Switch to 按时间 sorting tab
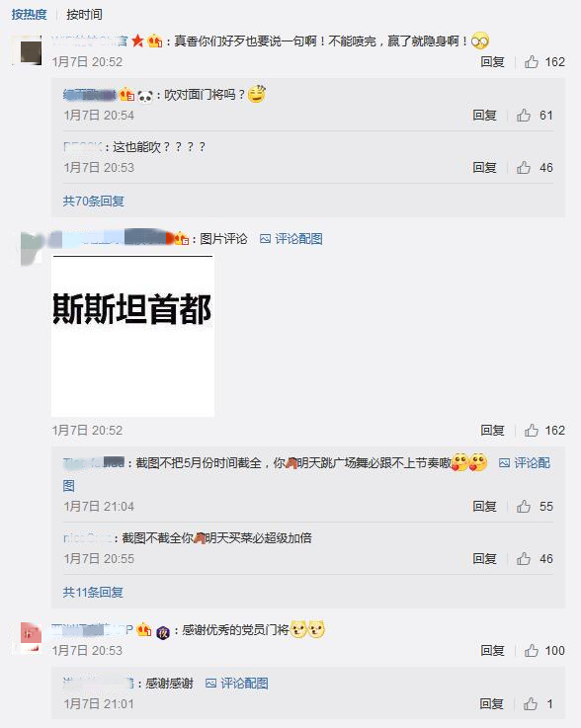 pyautogui.click(x=84, y=15)
